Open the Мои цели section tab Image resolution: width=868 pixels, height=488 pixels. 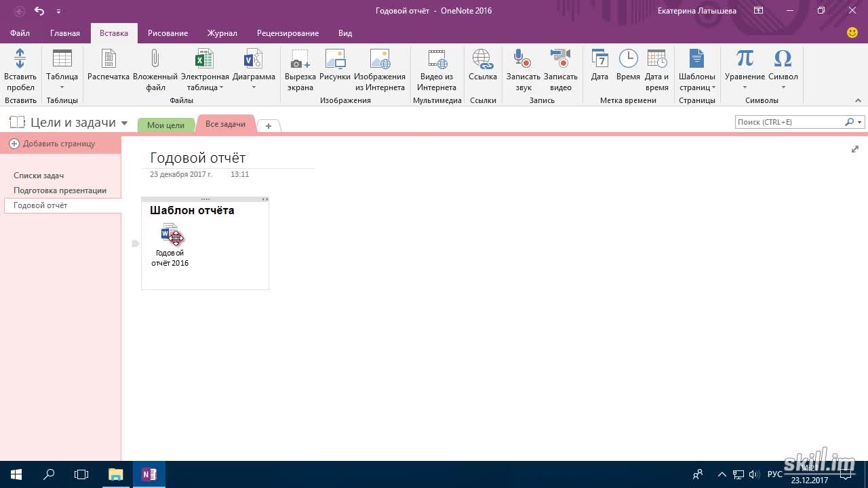[x=165, y=125]
